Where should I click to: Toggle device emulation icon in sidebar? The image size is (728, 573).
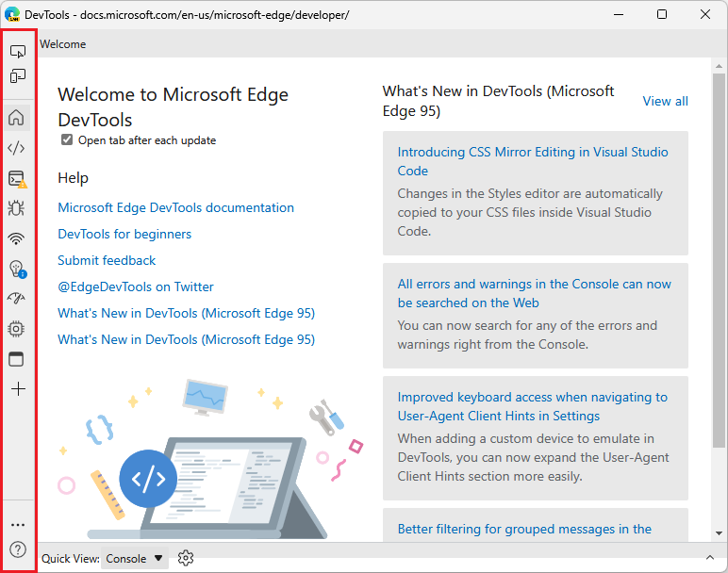click(x=18, y=75)
